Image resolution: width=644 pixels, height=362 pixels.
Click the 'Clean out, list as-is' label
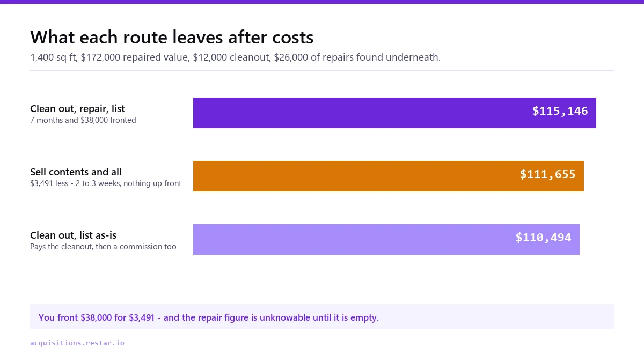(73, 235)
